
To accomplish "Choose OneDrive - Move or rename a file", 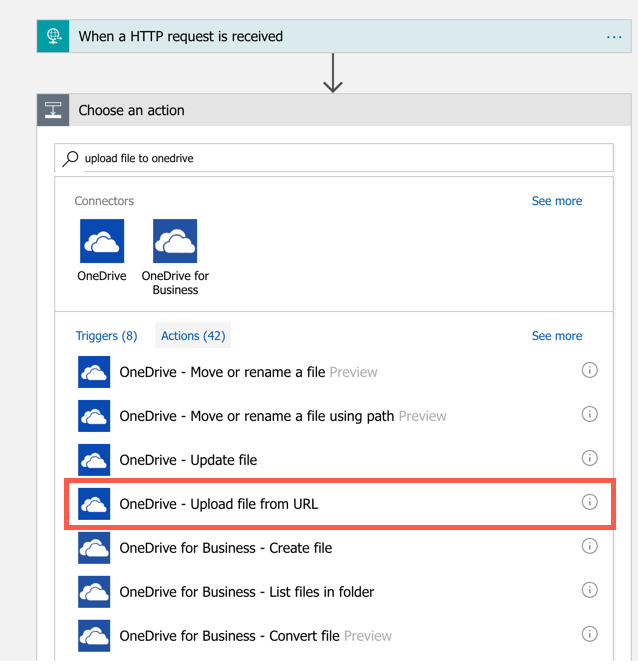I will pos(221,372).
